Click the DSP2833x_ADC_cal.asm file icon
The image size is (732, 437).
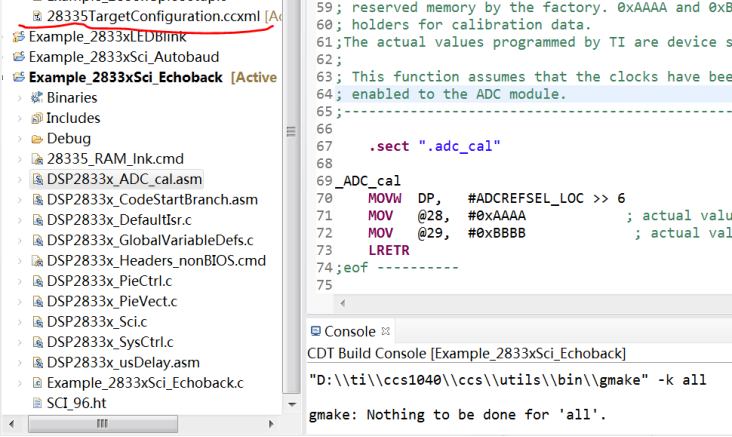tap(37, 179)
